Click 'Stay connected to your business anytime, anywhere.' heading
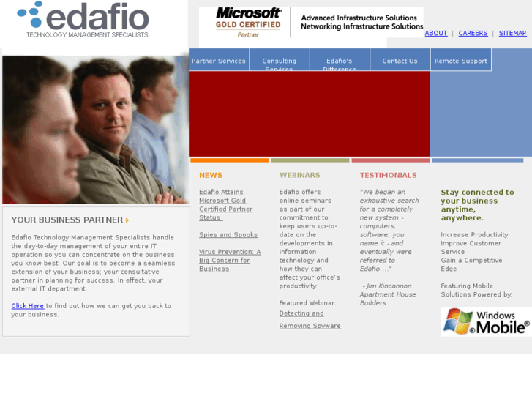Image resolution: width=532 pixels, height=399 pixels. (477, 205)
